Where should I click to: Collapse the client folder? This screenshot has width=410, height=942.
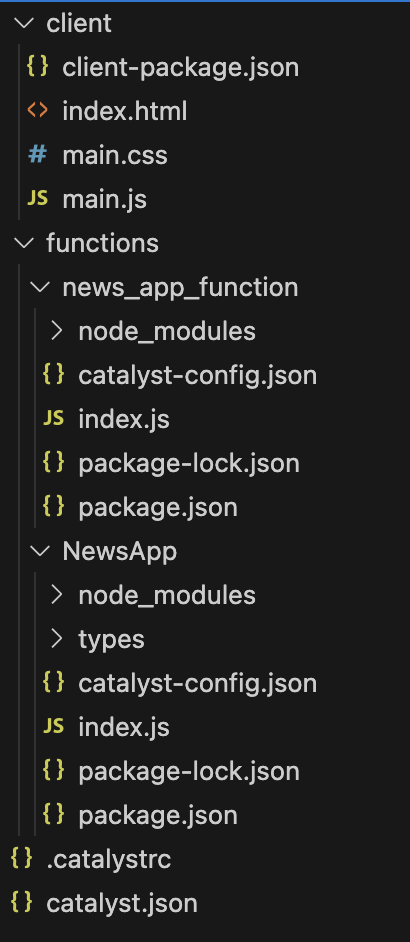click(24, 23)
